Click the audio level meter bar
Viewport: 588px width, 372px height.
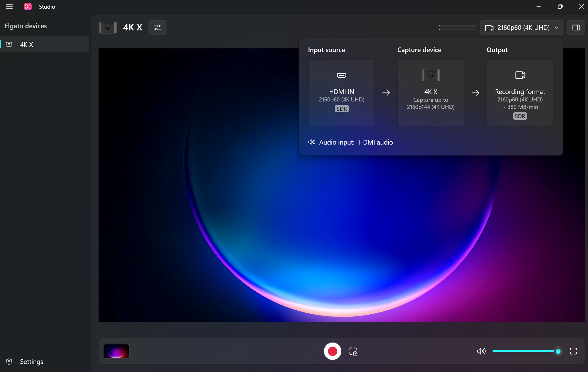click(x=458, y=28)
